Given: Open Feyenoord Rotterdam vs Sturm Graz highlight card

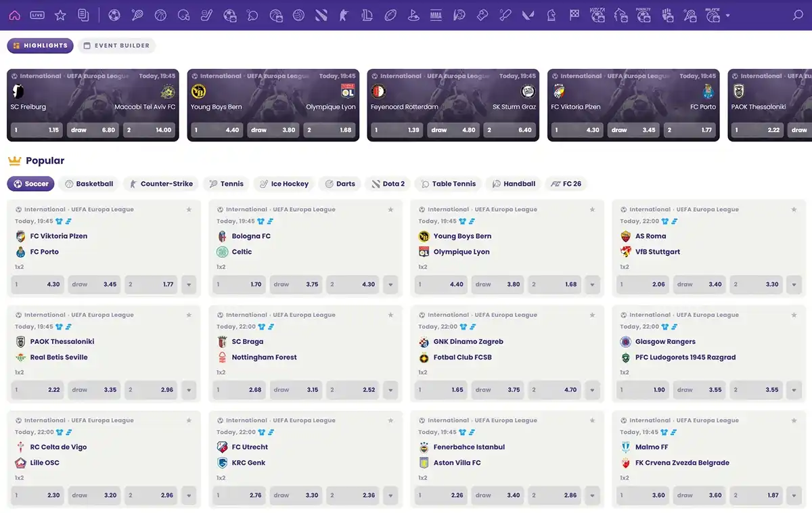Looking at the screenshot, I should (453, 98).
